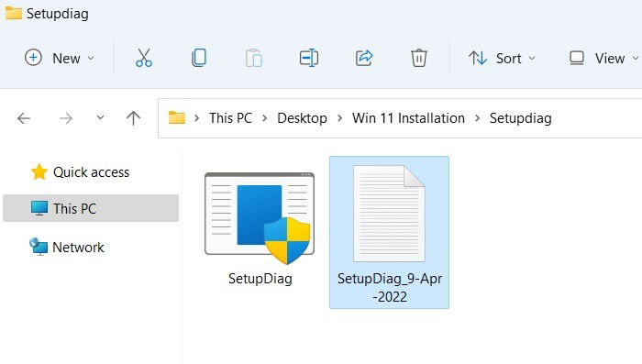Click Win 11 Installation breadcrumb
Screen dimensions: 642x364
pyautogui.click(x=408, y=118)
